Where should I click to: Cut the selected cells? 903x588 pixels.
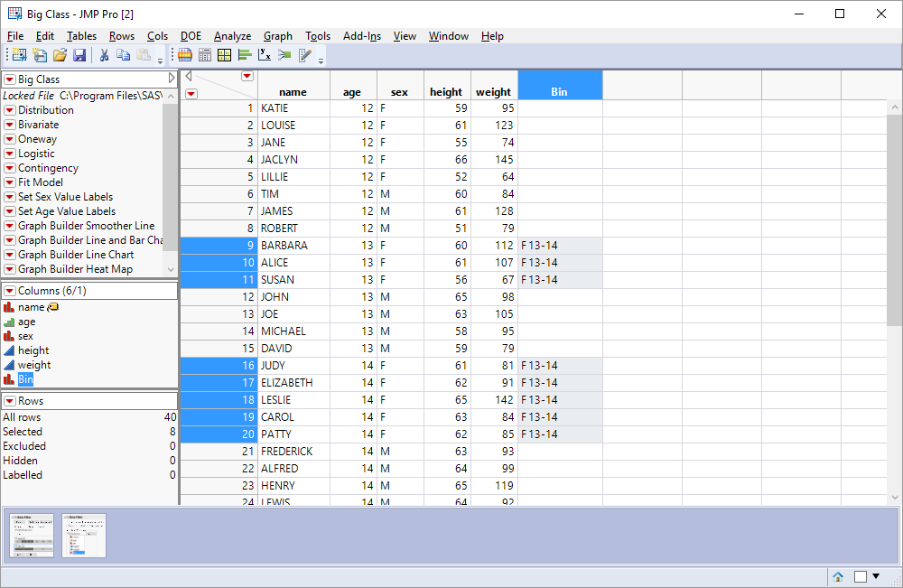point(105,55)
